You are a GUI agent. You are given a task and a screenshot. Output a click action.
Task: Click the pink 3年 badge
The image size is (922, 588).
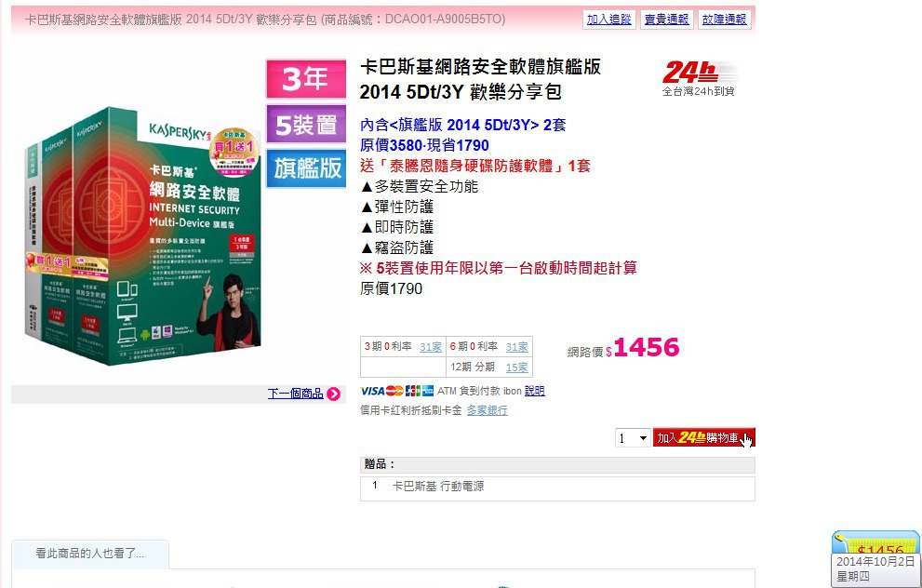[306, 79]
